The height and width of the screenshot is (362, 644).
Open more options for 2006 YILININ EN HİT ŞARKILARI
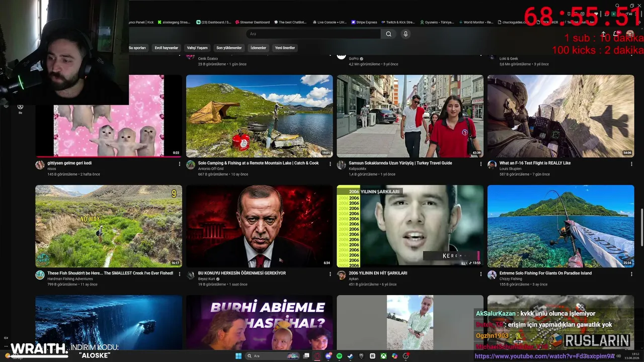pyautogui.click(x=481, y=274)
